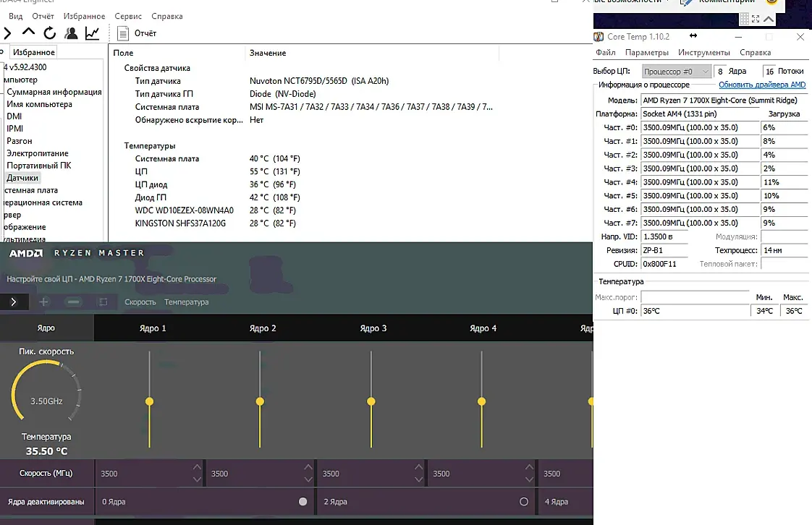The height and width of the screenshot is (525, 812).
Task: Increase Ядро 2 speed with up arrow
Action: click(x=308, y=467)
